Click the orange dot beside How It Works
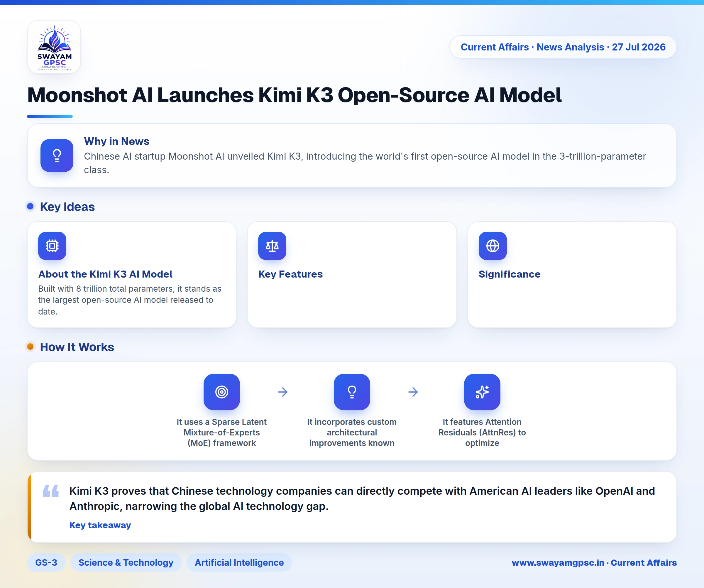 [30, 346]
